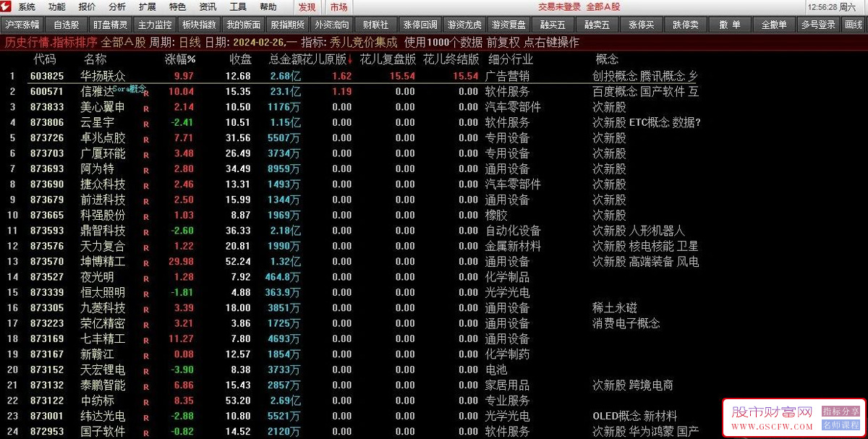Click the 交易未登录 status text
Screen dimensions: 868x439
[x=560, y=7]
